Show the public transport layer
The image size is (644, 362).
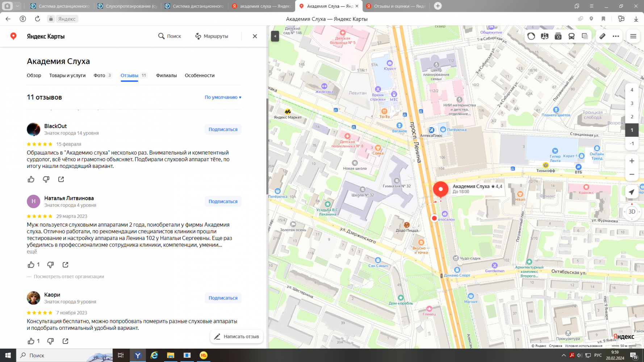(571, 36)
